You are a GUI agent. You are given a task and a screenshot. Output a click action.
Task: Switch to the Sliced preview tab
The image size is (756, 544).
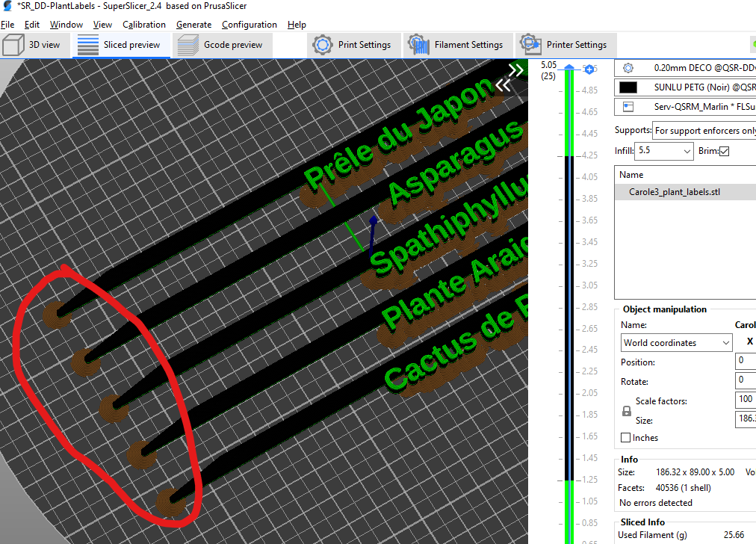click(x=122, y=45)
